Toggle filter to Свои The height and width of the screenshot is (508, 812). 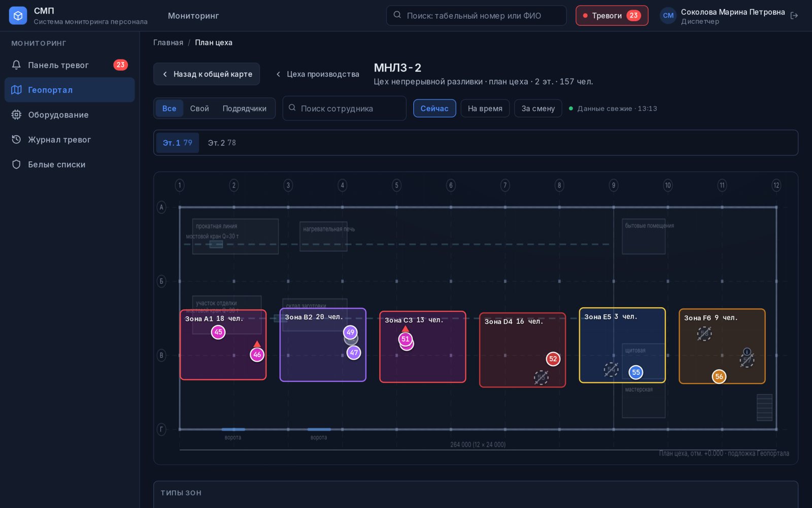pos(199,109)
